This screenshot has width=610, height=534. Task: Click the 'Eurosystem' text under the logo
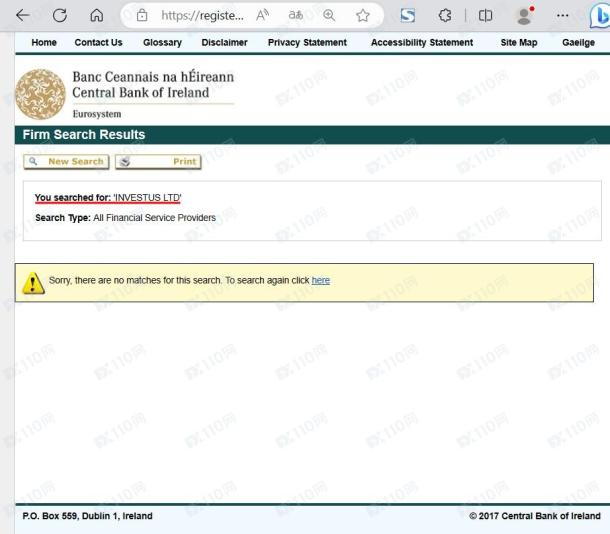click(97, 114)
